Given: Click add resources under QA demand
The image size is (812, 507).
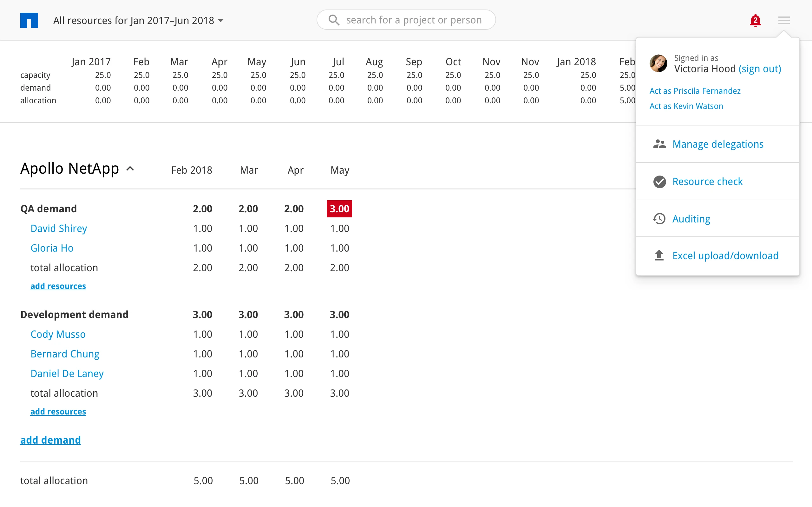Looking at the screenshot, I should tap(58, 286).
